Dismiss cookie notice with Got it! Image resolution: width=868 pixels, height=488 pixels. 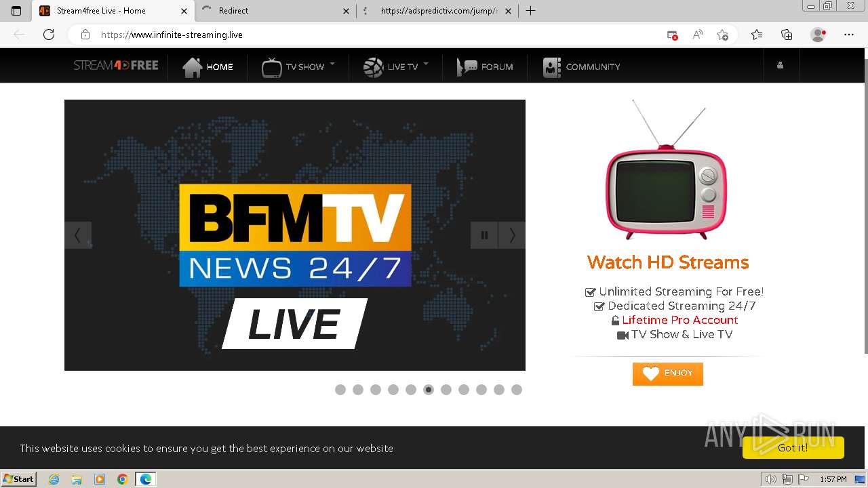coord(793,447)
